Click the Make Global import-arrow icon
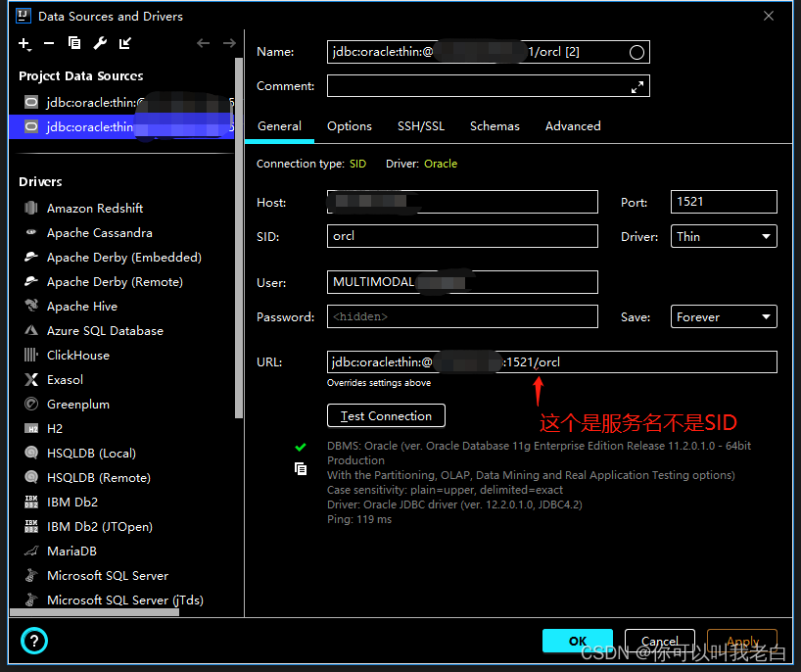This screenshot has height=672, width=801. (x=125, y=43)
